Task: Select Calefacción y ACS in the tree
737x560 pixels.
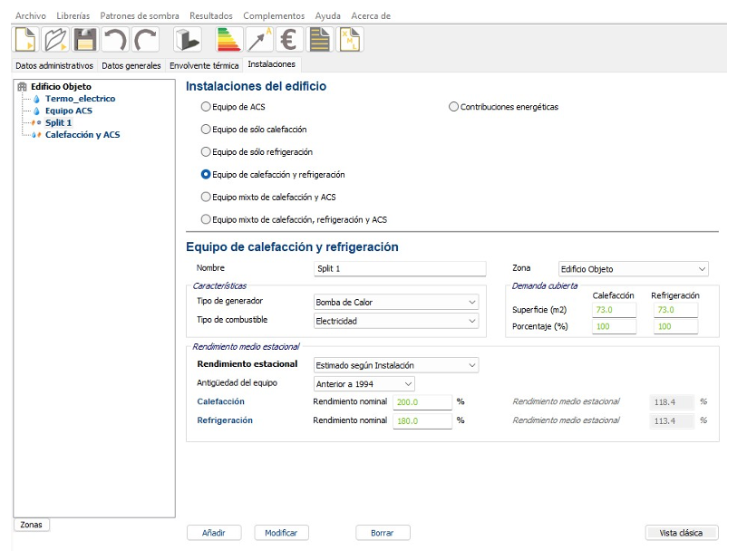Action: (x=82, y=135)
